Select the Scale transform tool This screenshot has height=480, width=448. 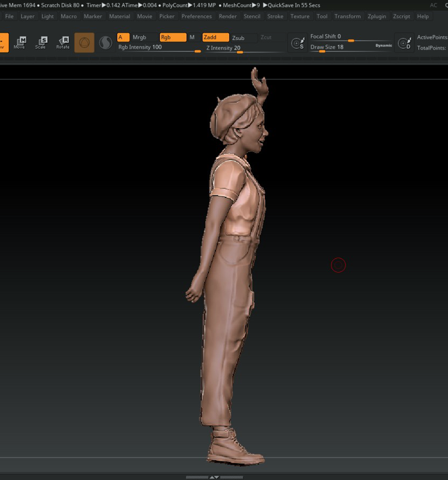pos(41,42)
